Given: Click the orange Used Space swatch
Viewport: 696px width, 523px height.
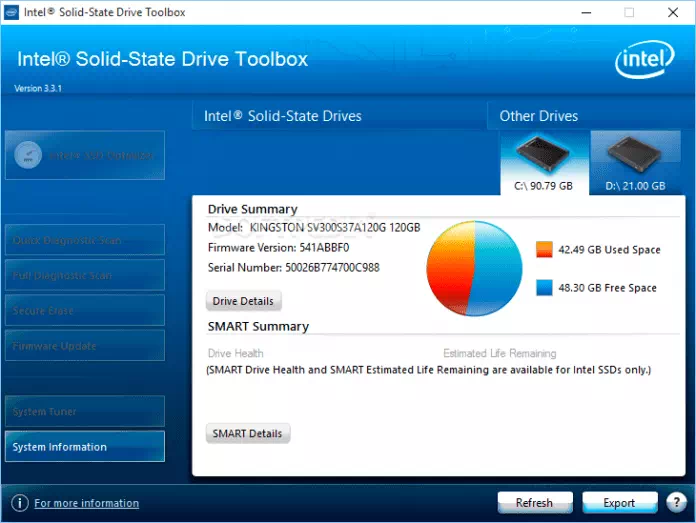Looking at the screenshot, I should coord(544,249).
